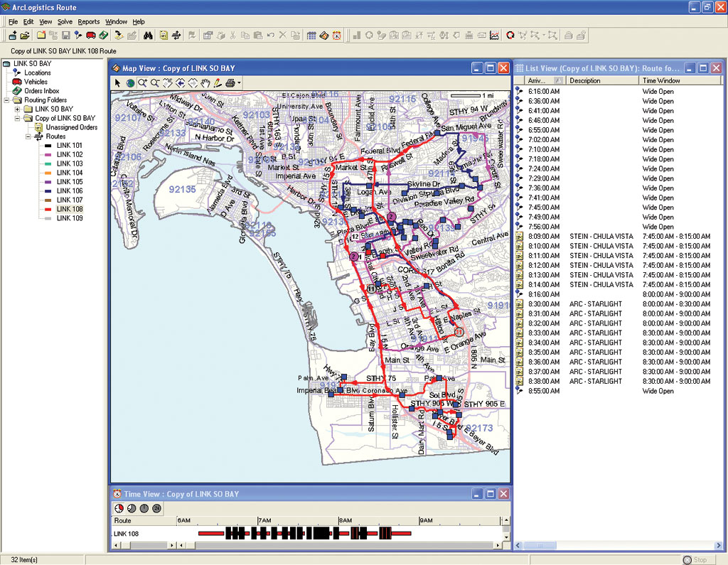Screen dimensions: 728x565
Task: Open the Reports menu
Action: pyautogui.click(x=89, y=22)
